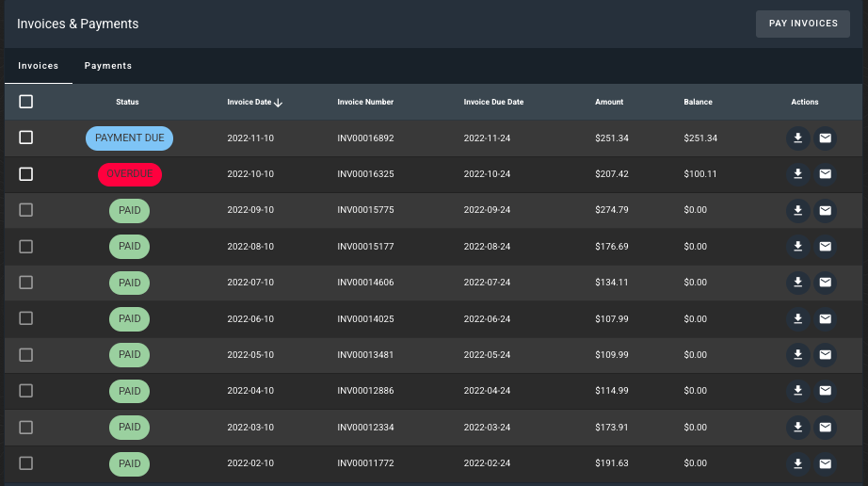Email invoice INV00012334

[x=825, y=428]
